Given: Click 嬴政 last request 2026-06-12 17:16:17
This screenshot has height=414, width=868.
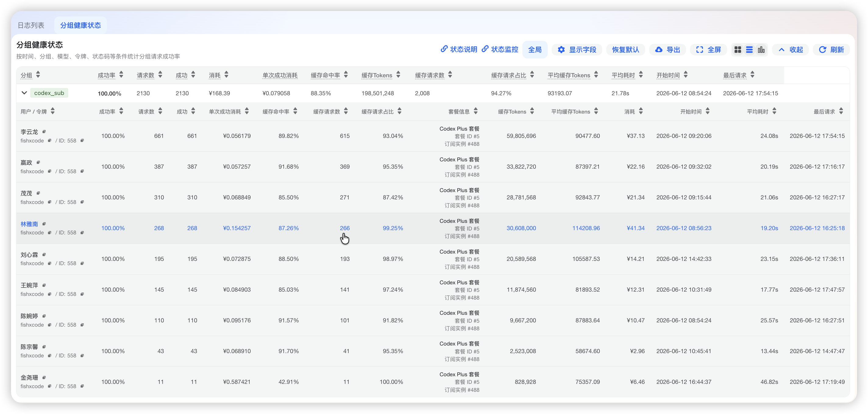Looking at the screenshot, I should (x=817, y=167).
